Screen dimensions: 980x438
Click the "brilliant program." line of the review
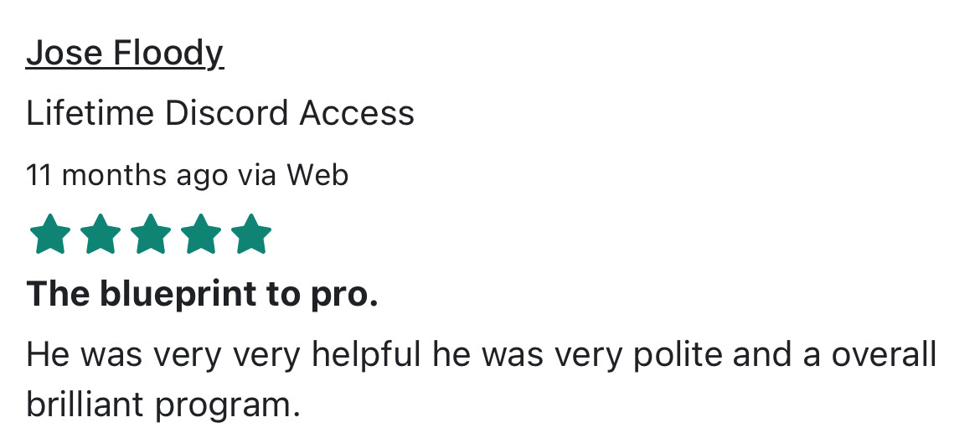(x=162, y=405)
